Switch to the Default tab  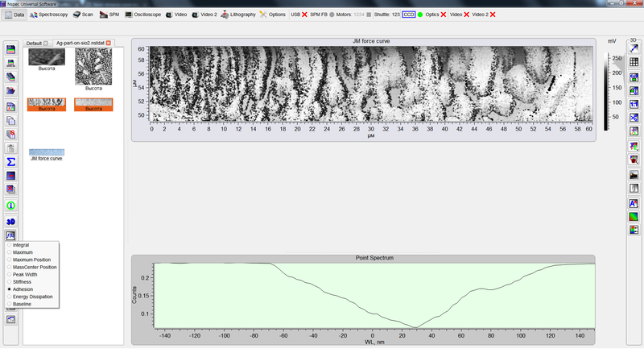pyautogui.click(x=33, y=43)
